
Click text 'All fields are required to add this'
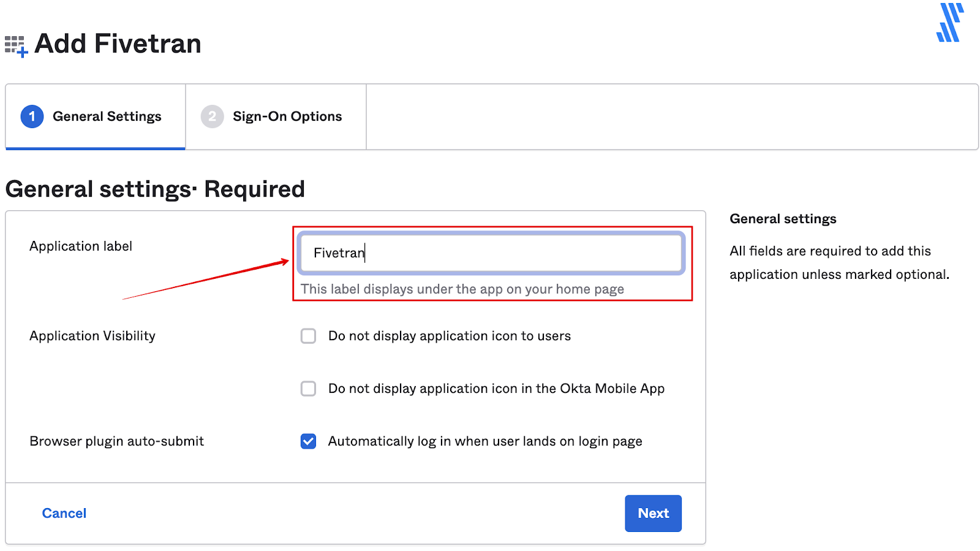pos(830,251)
